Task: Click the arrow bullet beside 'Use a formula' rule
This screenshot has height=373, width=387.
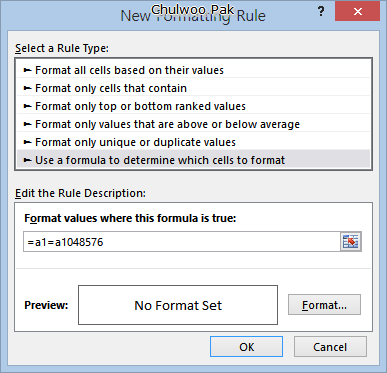Action: click(27, 160)
